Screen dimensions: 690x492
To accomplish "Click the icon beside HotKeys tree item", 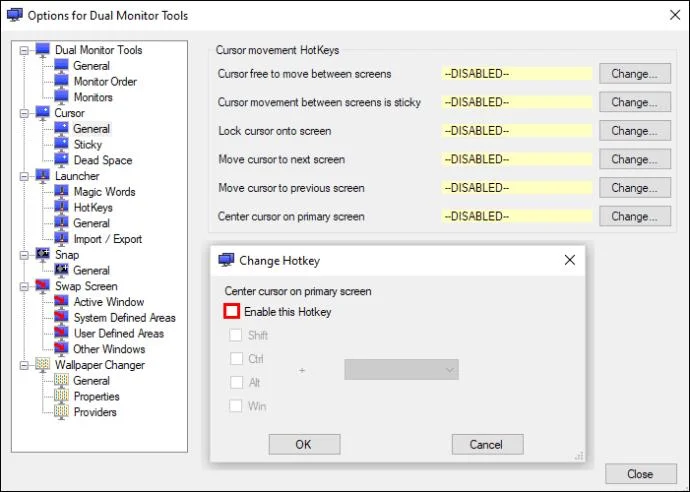I will [x=61, y=207].
